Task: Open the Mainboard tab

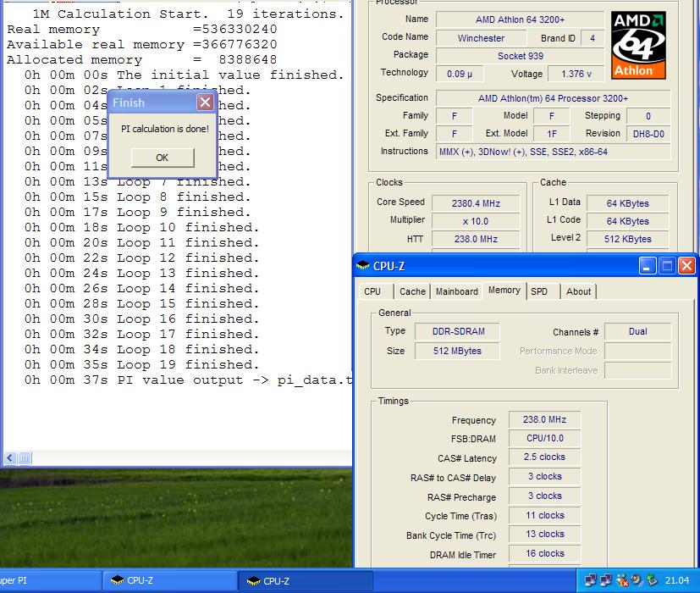Action: tap(457, 291)
